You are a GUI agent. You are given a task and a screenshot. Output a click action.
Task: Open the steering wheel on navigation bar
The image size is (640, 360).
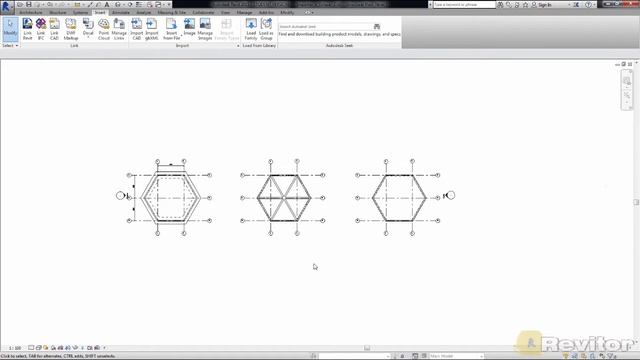click(x=627, y=81)
